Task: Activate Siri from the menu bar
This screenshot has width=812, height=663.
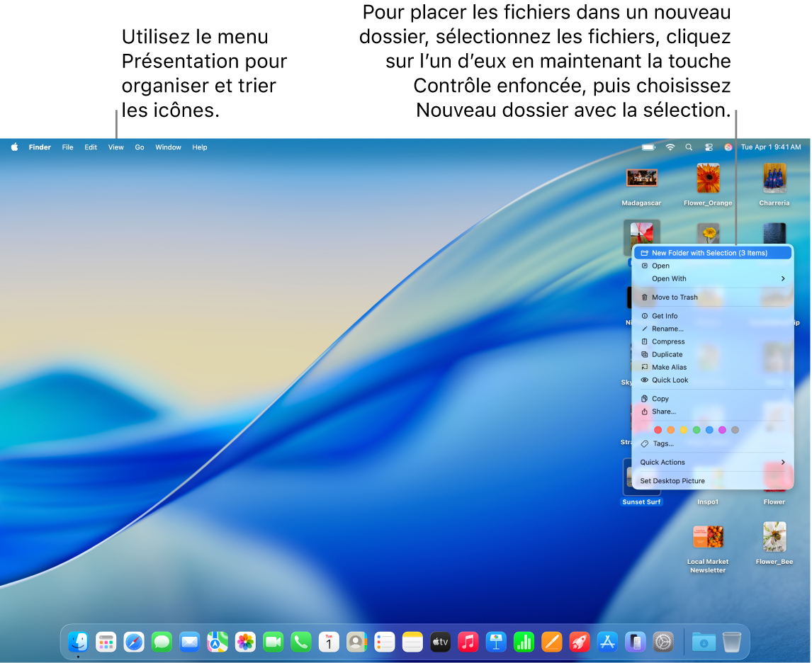Action: 728,147
